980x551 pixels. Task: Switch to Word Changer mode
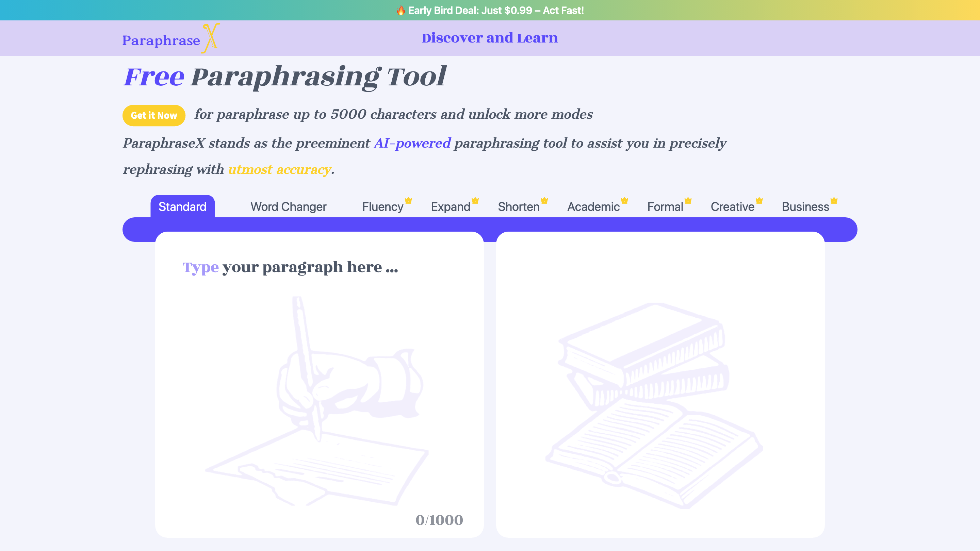[x=288, y=206]
